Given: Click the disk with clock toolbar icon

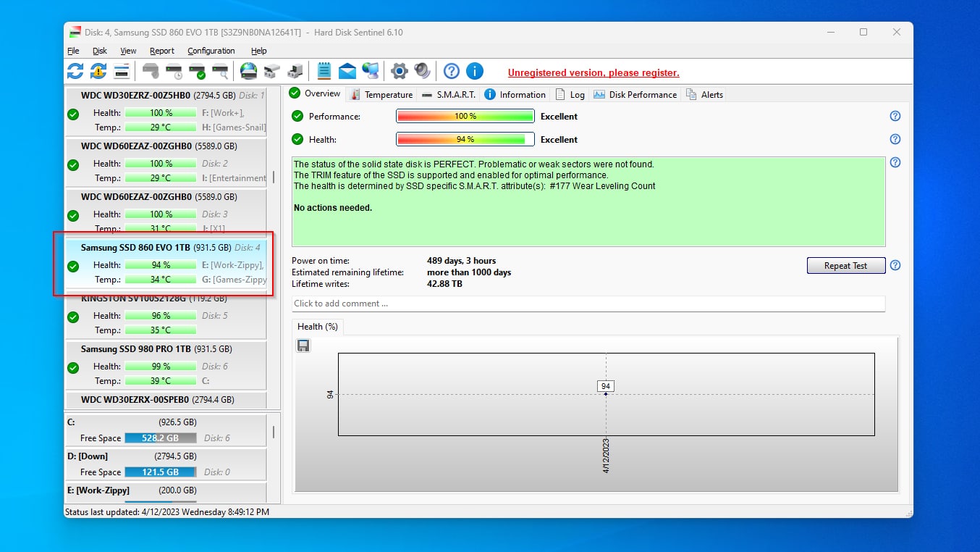Looking at the screenshot, I should [174, 71].
